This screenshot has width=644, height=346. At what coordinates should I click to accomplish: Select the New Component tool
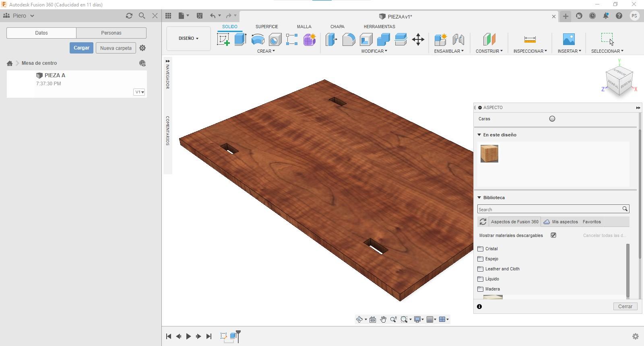click(x=440, y=39)
